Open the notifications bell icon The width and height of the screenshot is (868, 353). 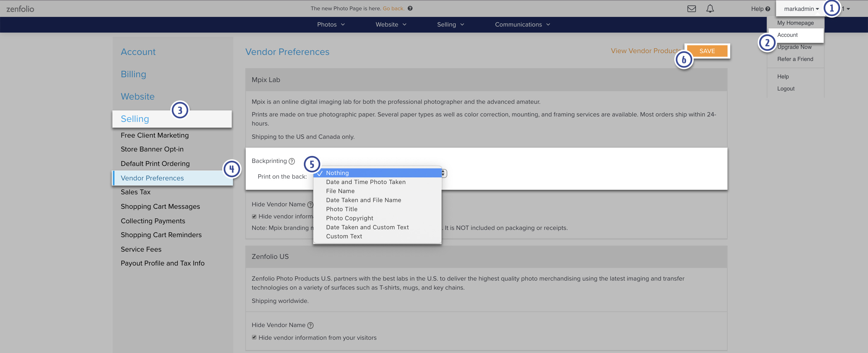[x=710, y=9]
